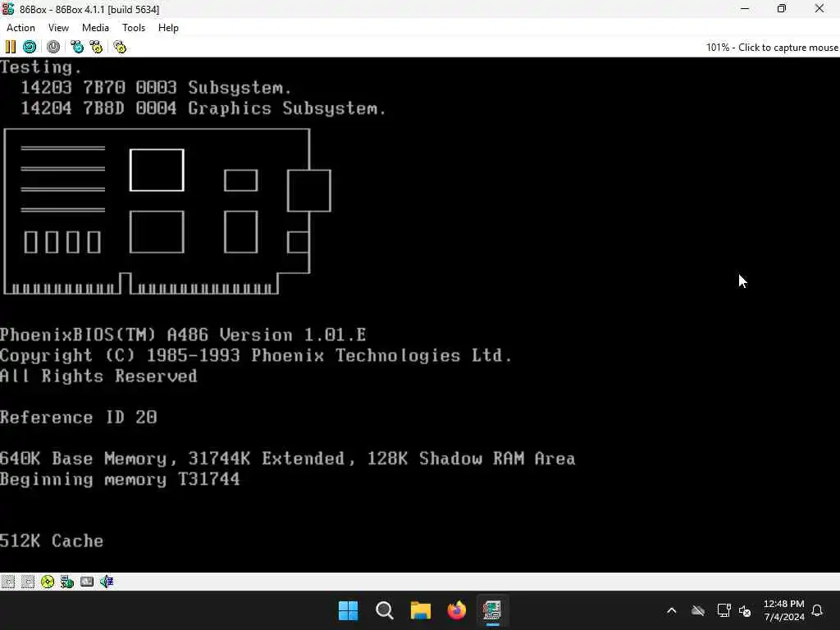Screen dimensions: 840x630
Task: Pause the emulation with the toolbar pause icon
Action: point(10,47)
